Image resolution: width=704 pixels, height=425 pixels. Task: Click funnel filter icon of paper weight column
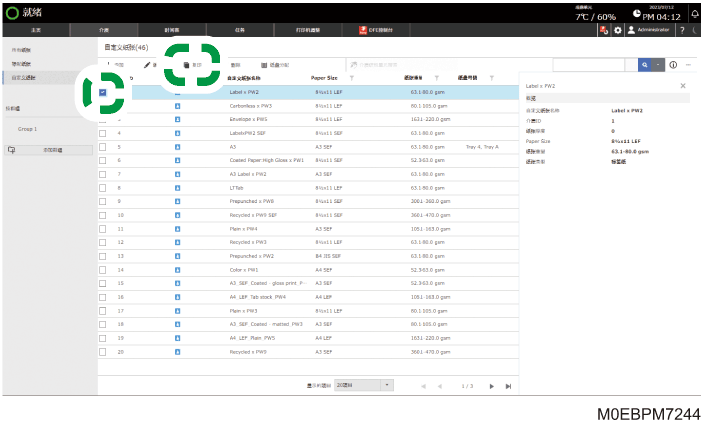[x=436, y=78]
